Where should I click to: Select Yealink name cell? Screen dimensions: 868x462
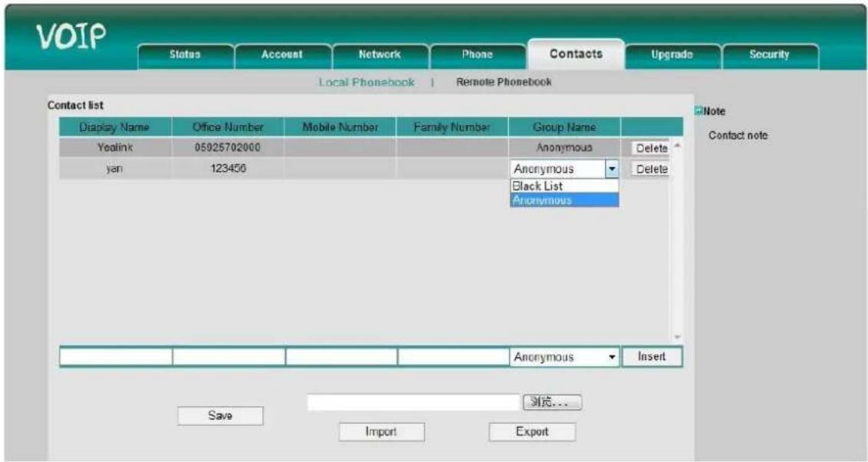[x=115, y=148]
